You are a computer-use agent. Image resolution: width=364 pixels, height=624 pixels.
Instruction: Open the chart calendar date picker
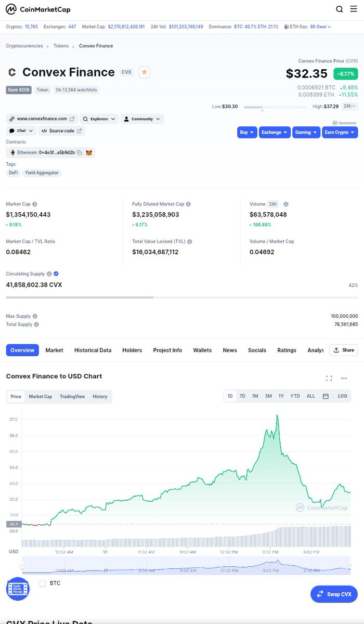tap(326, 396)
